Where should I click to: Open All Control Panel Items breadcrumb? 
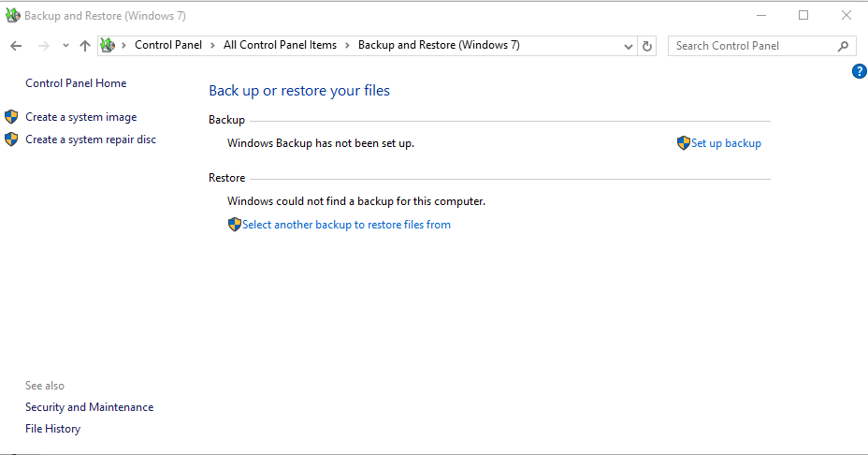(x=280, y=45)
